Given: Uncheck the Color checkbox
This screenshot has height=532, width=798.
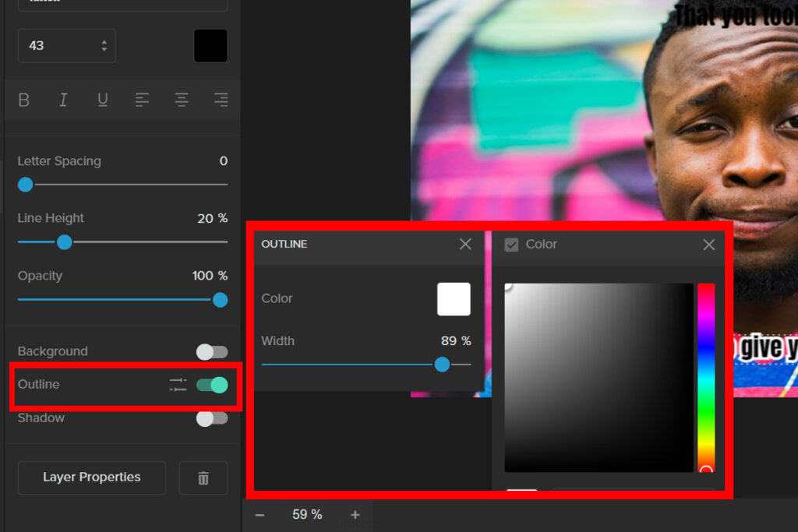Looking at the screenshot, I should coord(511,245).
